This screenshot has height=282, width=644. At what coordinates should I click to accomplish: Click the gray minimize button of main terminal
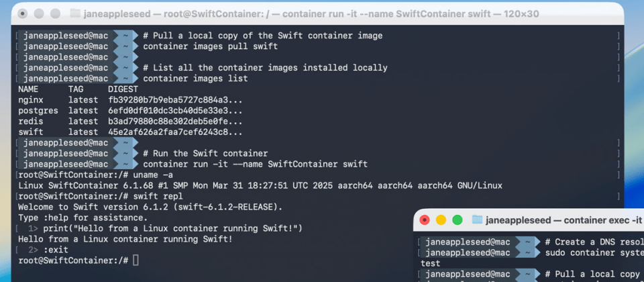coord(39,13)
